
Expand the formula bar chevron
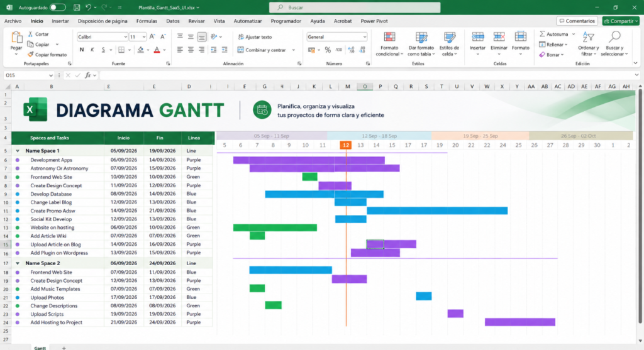click(636, 75)
